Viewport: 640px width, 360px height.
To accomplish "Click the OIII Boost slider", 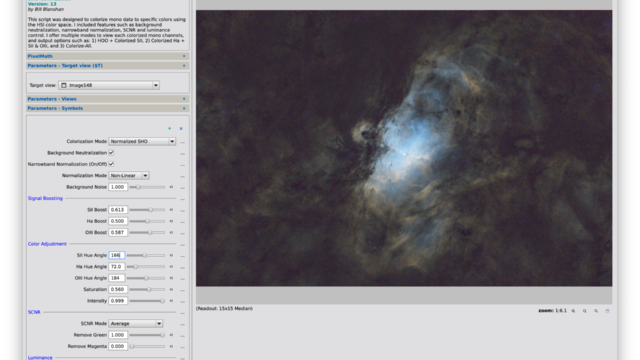I will click(147, 233).
